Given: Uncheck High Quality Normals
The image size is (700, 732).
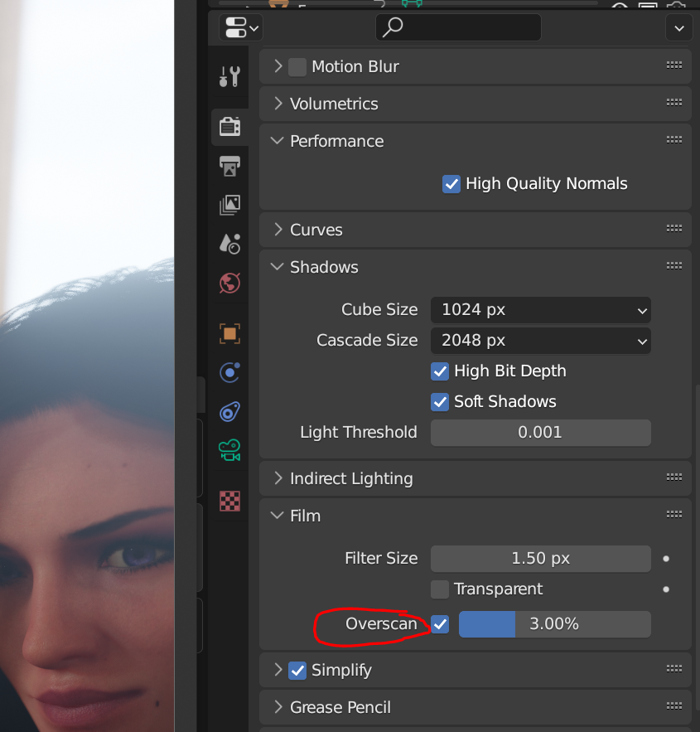Looking at the screenshot, I should click(x=451, y=184).
